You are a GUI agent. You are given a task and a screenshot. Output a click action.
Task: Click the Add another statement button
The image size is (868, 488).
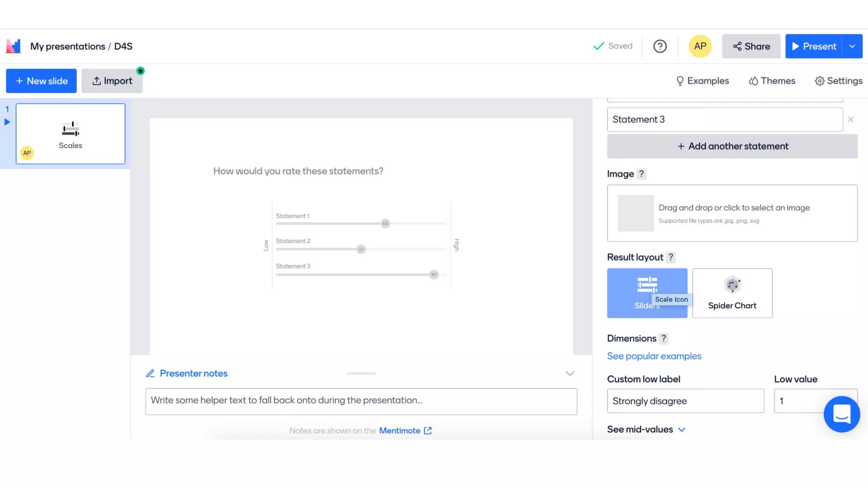(x=732, y=146)
